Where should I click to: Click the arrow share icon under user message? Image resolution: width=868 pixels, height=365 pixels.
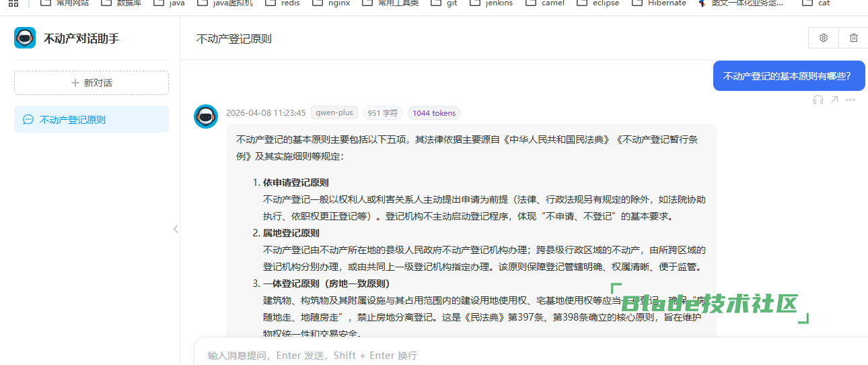pos(834,100)
